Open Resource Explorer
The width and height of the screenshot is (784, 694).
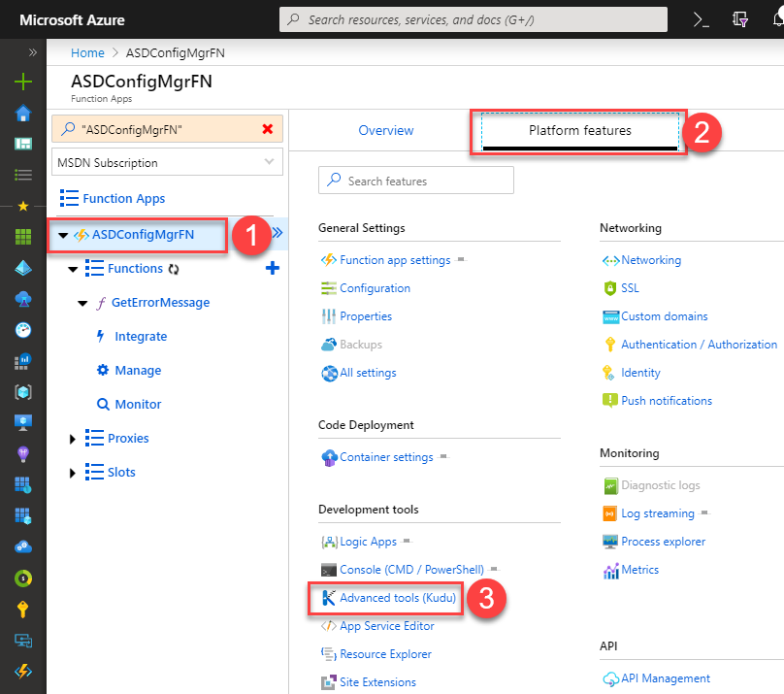[x=385, y=654]
